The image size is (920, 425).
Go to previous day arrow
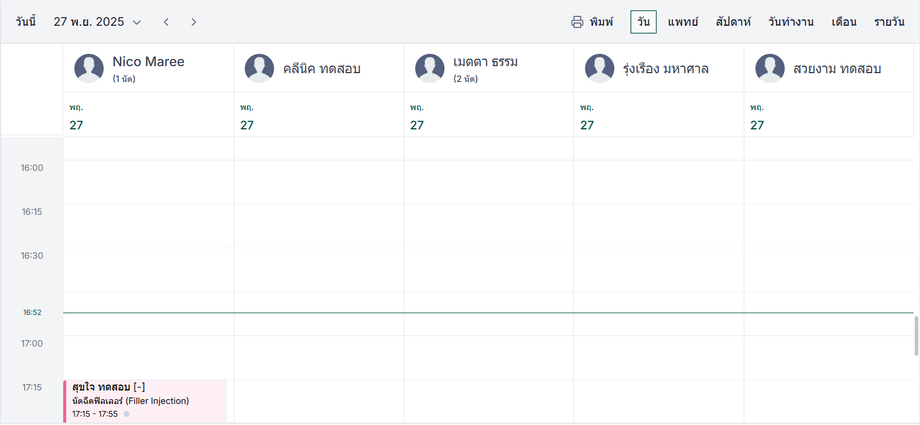166,22
